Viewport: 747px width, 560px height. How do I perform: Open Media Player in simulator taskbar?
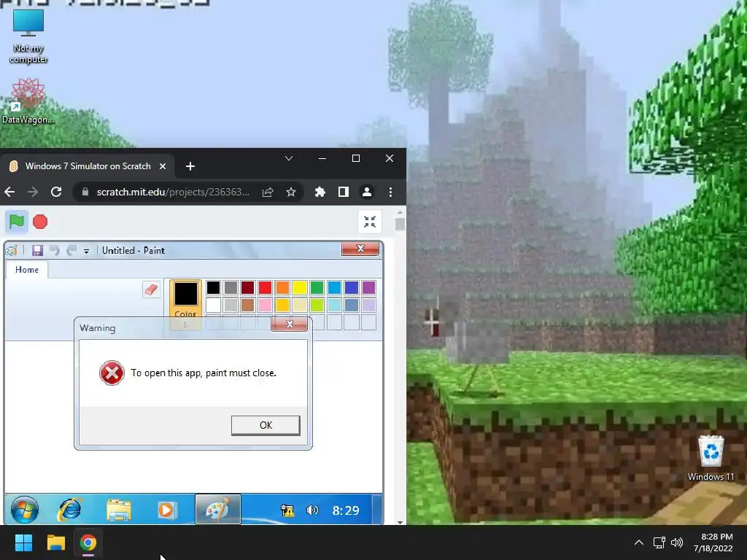click(167, 510)
